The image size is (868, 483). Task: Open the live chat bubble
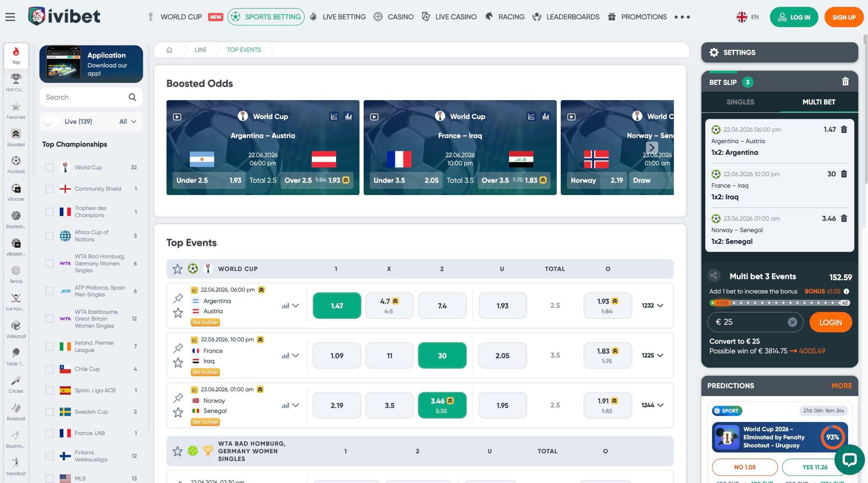pos(849,460)
